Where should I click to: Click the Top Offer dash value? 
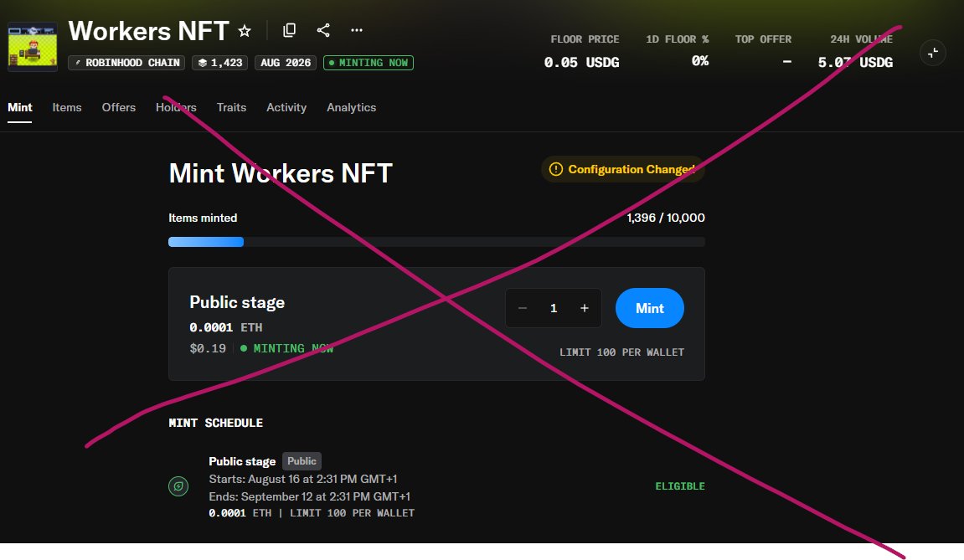(787, 61)
